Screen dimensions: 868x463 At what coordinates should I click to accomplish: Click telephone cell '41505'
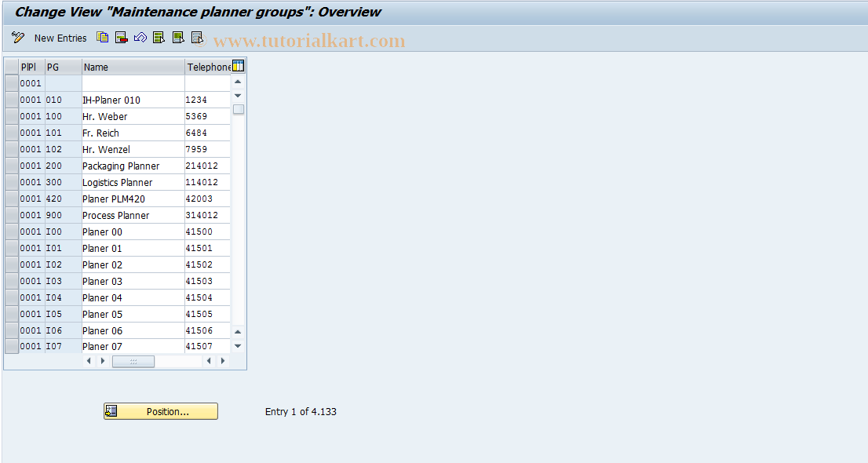click(x=208, y=314)
